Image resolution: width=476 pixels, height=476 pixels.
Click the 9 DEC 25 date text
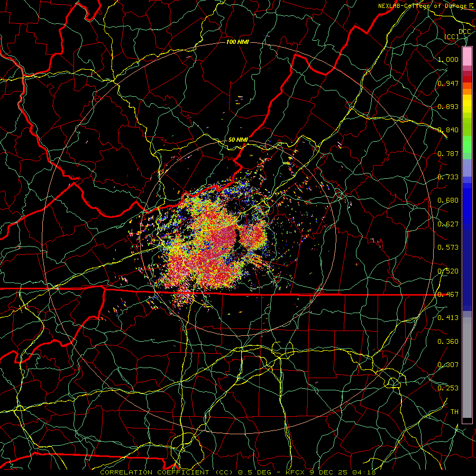tap(329, 472)
